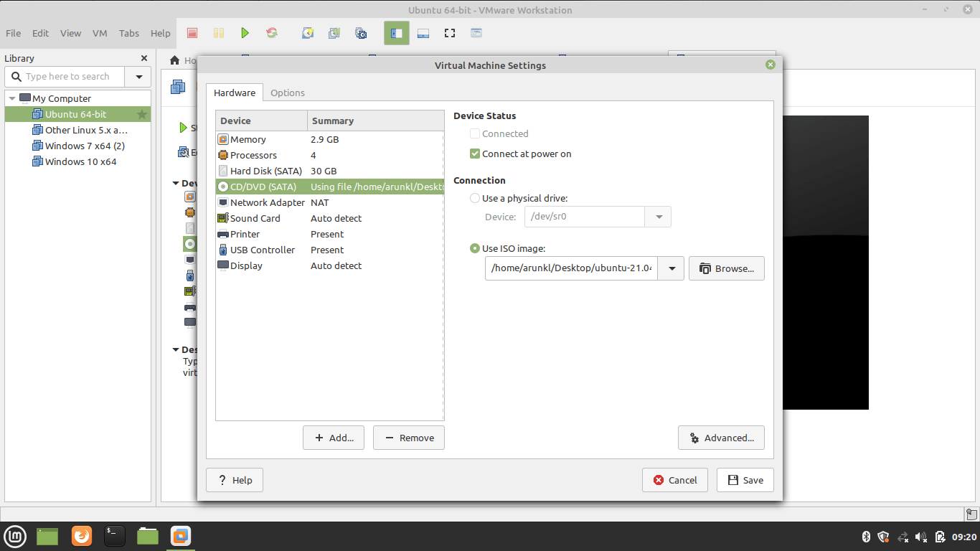
Task: Click the Full Screen toolbar icon
Action: 450,33
